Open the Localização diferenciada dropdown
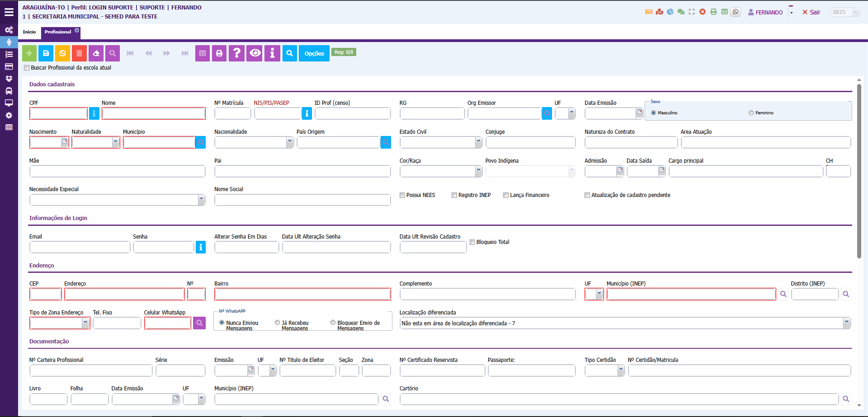868x417 pixels. point(846,323)
